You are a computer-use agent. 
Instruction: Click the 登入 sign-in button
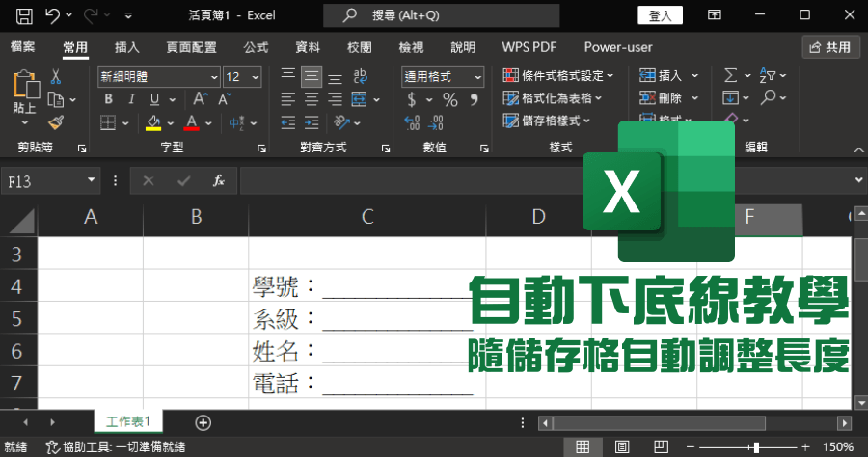click(660, 15)
